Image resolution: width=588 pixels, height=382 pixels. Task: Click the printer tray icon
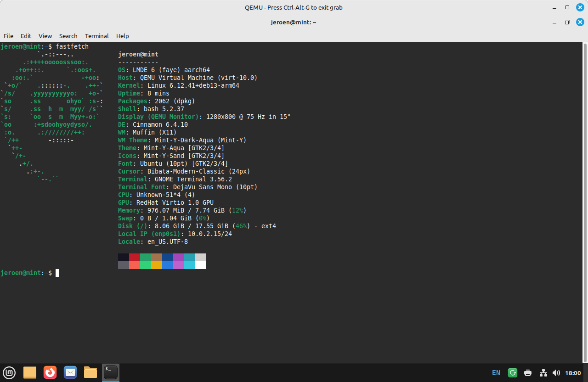(528, 373)
